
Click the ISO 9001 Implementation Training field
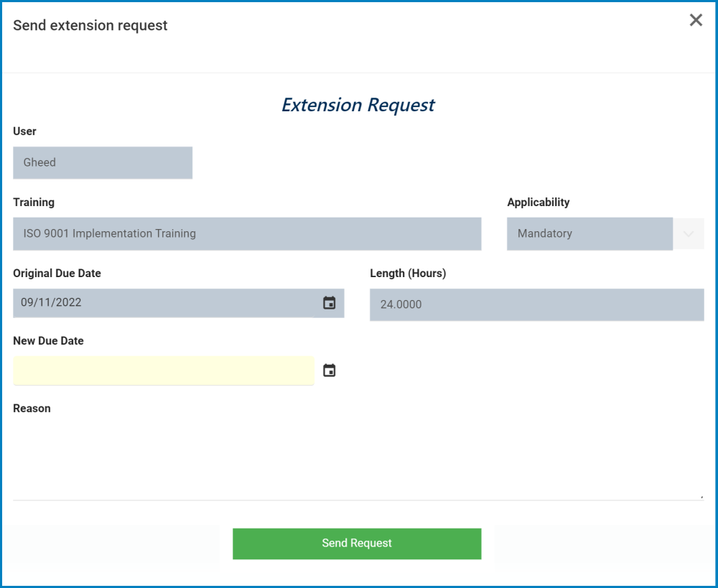(x=247, y=233)
